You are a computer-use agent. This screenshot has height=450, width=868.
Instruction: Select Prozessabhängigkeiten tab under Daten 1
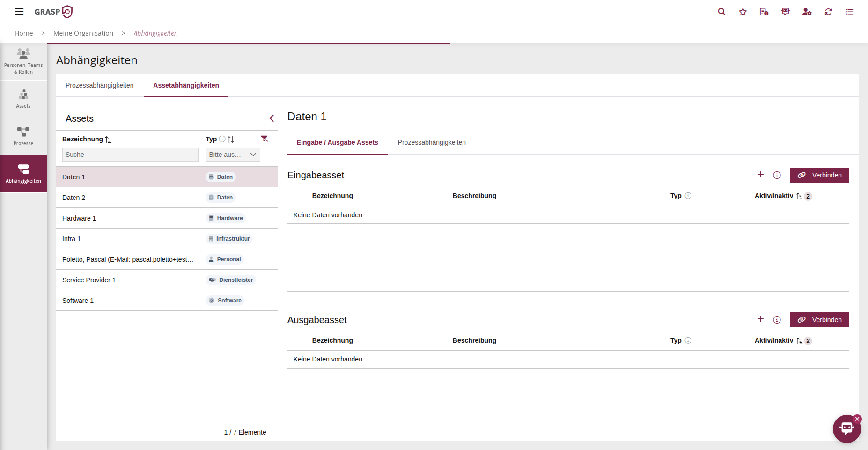431,142
